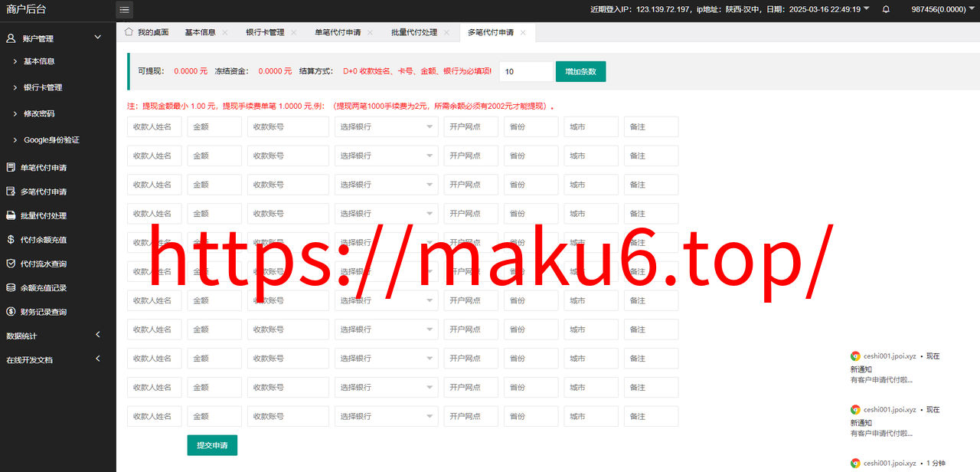Focus second-row 收款人姓名 field
The height and width of the screenshot is (472, 980).
point(155,156)
